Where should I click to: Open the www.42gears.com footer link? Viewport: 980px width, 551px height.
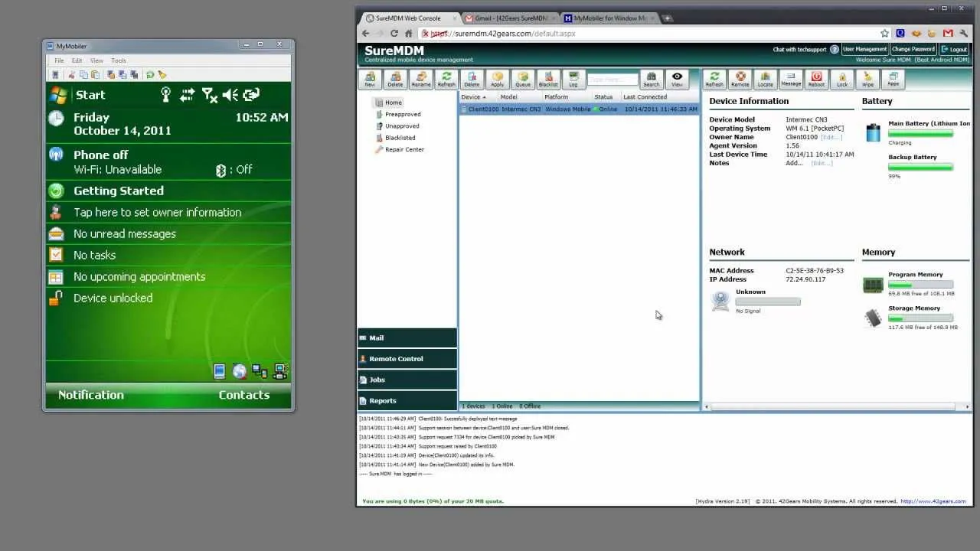933,501
